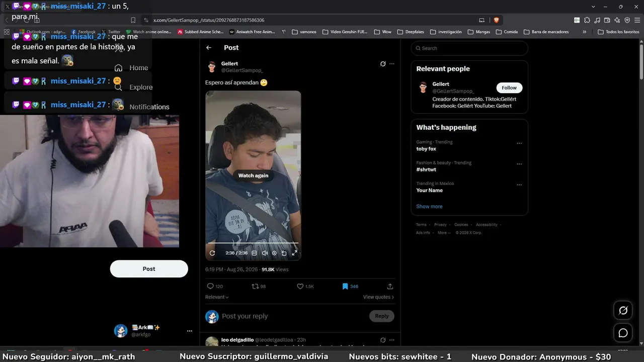Screen dimensions: 644x362
Task: Open the floating Grok button
Action: 623,311
